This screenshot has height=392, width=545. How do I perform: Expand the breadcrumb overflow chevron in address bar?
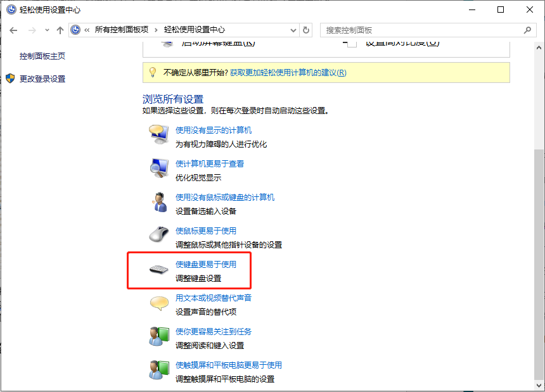pyautogui.click(x=86, y=29)
